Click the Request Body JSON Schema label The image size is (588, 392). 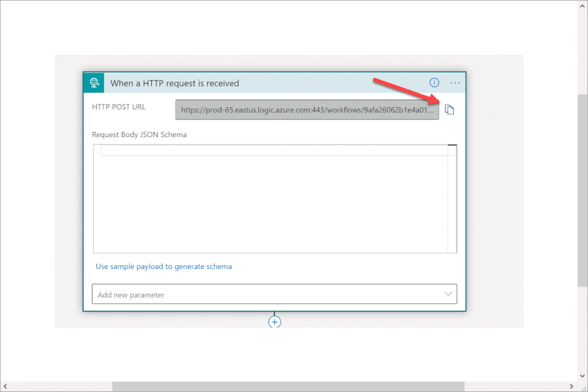139,135
